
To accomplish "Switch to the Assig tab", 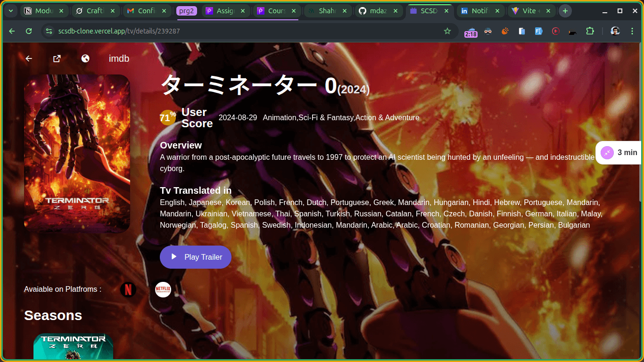I will 225,11.
